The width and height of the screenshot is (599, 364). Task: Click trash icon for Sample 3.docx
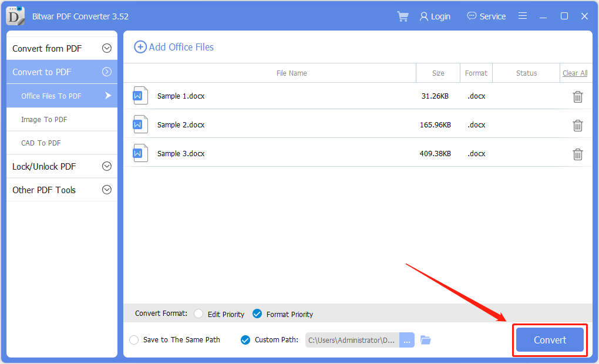(x=578, y=154)
